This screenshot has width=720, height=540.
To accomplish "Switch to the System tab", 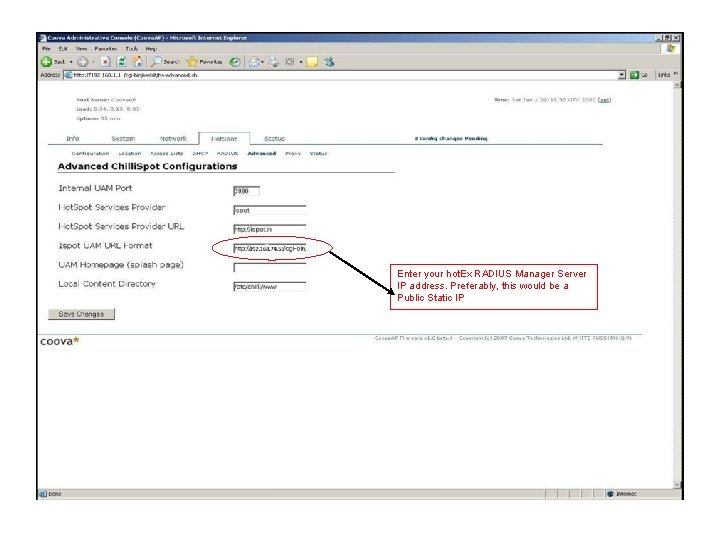I will point(123,138).
